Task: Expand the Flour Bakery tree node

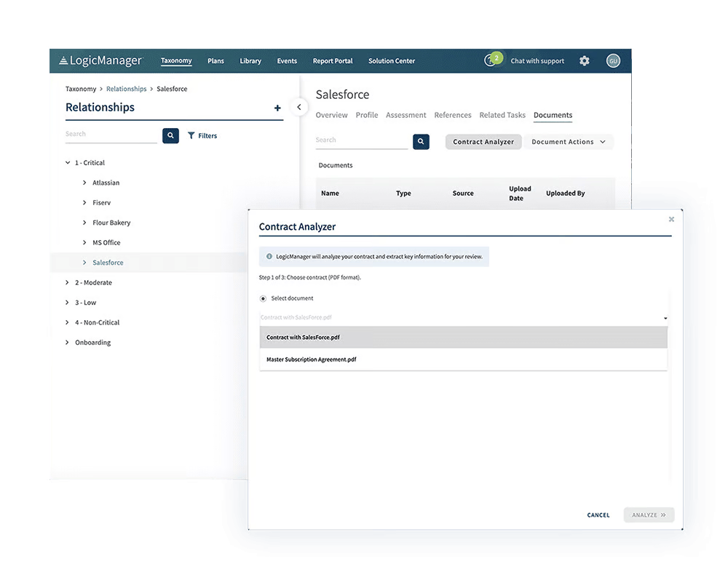Action: (84, 222)
